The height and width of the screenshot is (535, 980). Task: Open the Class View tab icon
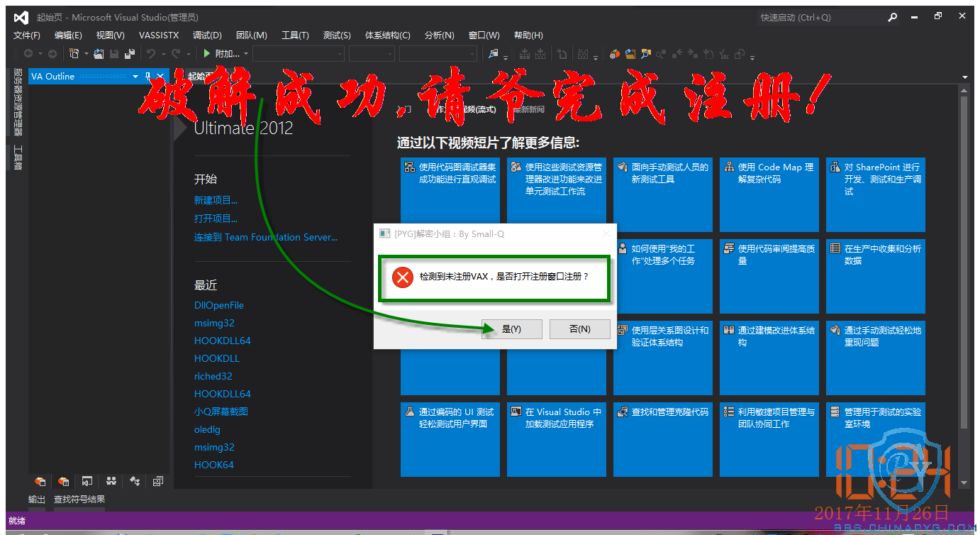click(x=135, y=481)
